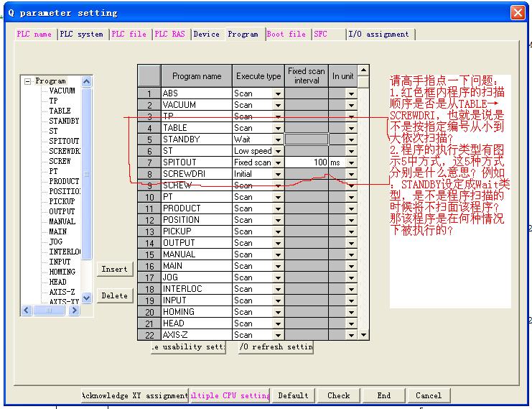Click the MAIN program name cell
The width and height of the screenshot is (532, 409).
[195, 266]
